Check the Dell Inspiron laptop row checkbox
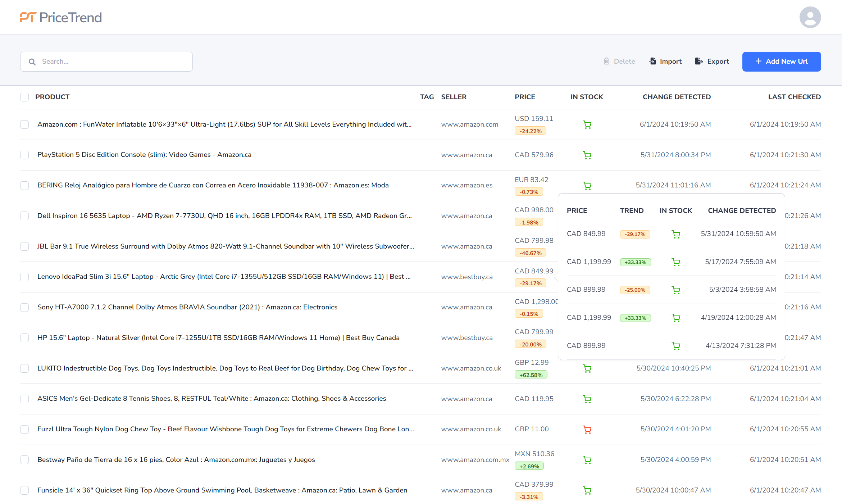The height and width of the screenshot is (504, 842). point(24,216)
